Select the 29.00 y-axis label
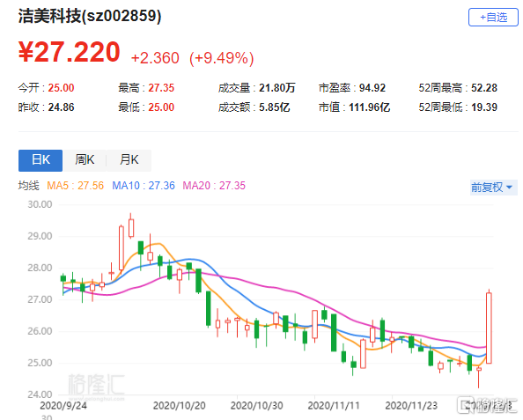 40,236
